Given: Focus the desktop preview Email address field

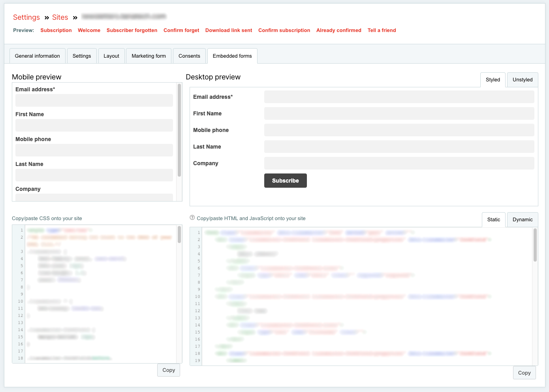Looking at the screenshot, I should tap(399, 97).
